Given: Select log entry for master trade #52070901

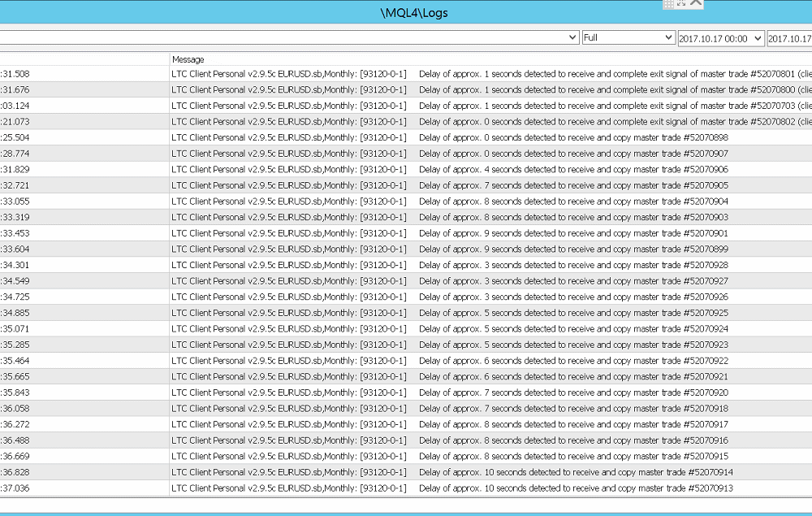Looking at the screenshot, I should 406,233.
